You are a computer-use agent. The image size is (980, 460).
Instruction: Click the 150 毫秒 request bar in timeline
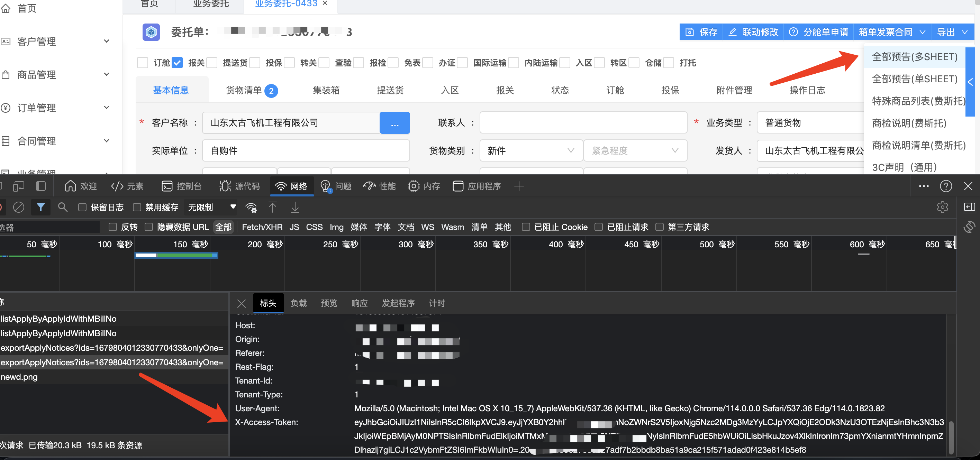click(176, 255)
